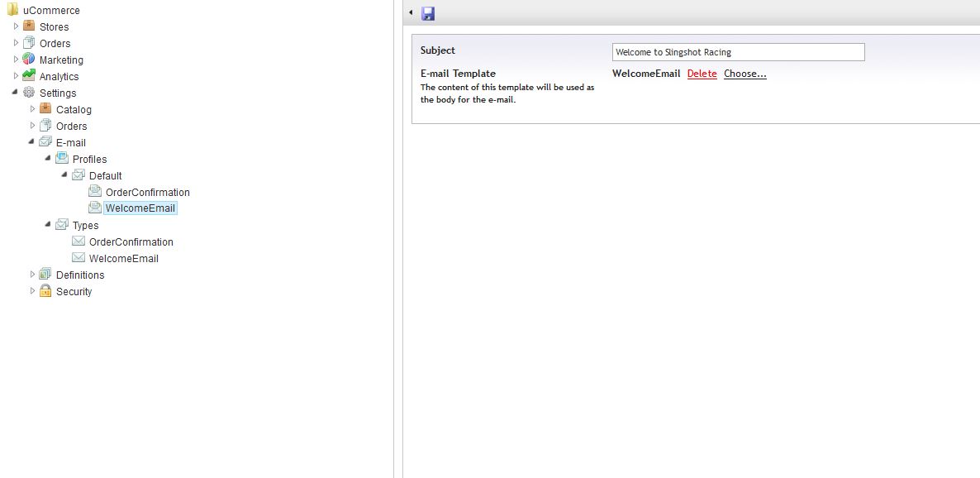980x478 pixels.
Task: Expand the Stores node
Action: coord(17,26)
